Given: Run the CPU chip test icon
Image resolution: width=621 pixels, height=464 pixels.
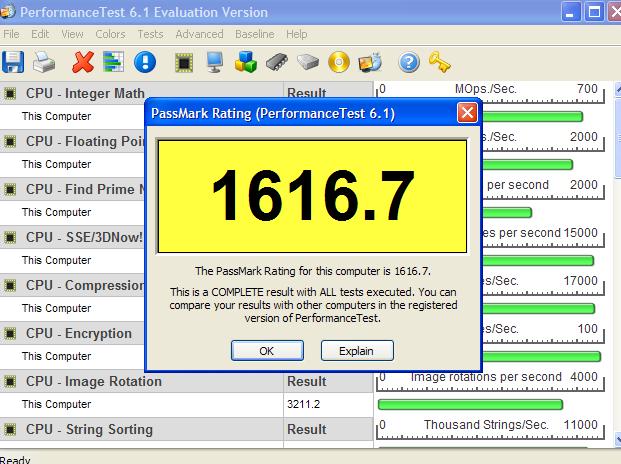Looking at the screenshot, I should click(184, 63).
